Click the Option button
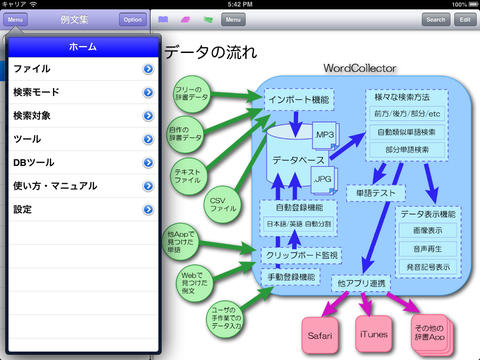480x360 pixels. tap(133, 20)
